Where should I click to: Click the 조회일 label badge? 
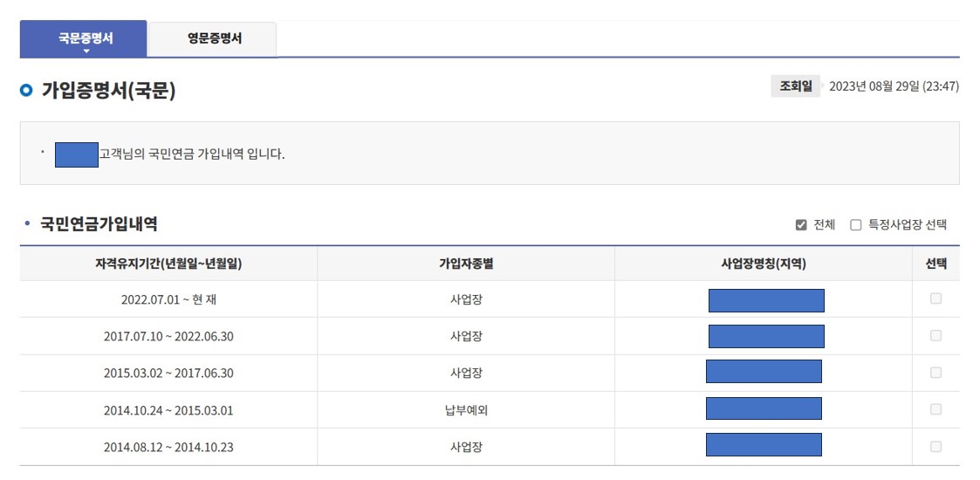coord(795,86)
